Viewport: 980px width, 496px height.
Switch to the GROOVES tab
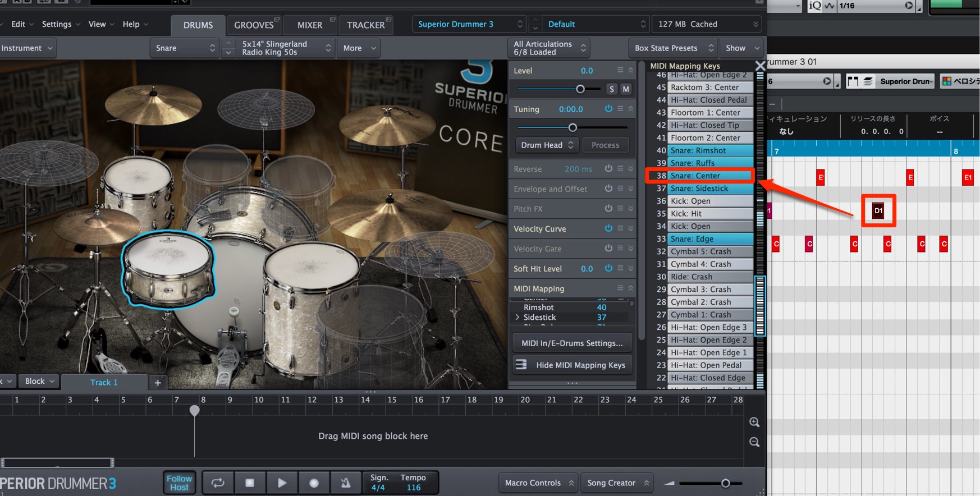point(254,25)
